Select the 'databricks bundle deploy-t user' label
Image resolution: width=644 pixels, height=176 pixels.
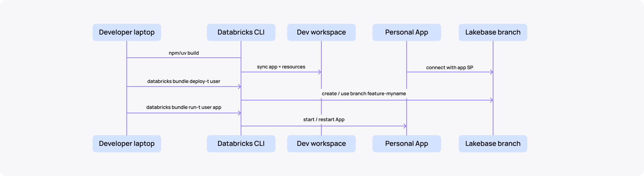pyautogui.click(x=184, y=81)
